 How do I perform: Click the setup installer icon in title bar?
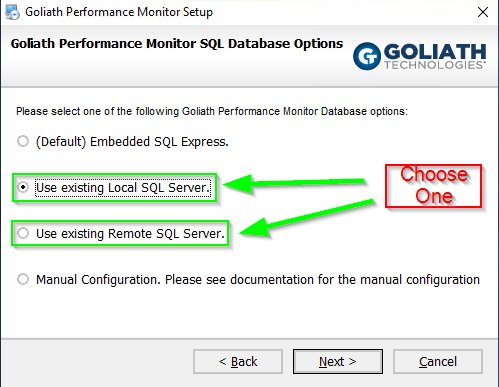(x=13, y=12)
